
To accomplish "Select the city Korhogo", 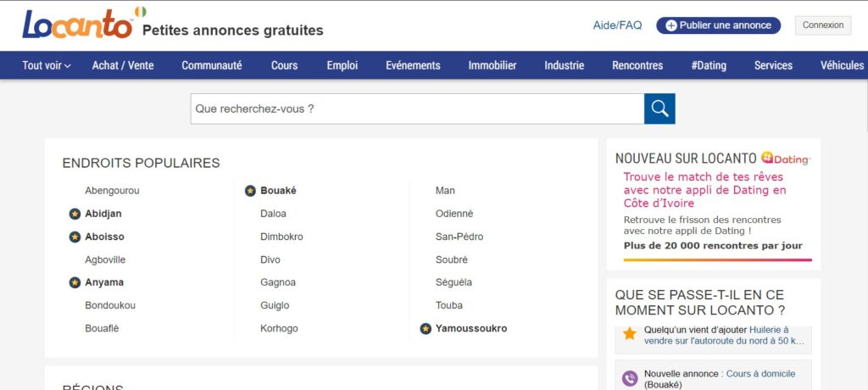I will [x=279, y=328].
